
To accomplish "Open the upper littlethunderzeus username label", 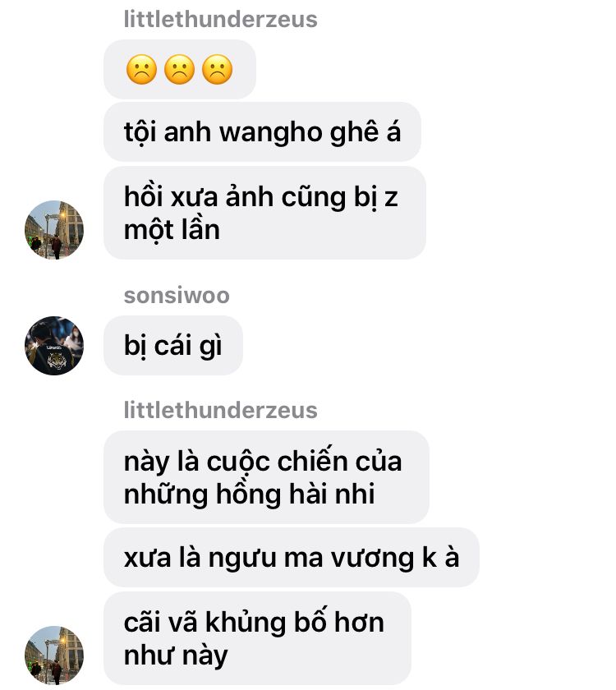I will 220,20.
